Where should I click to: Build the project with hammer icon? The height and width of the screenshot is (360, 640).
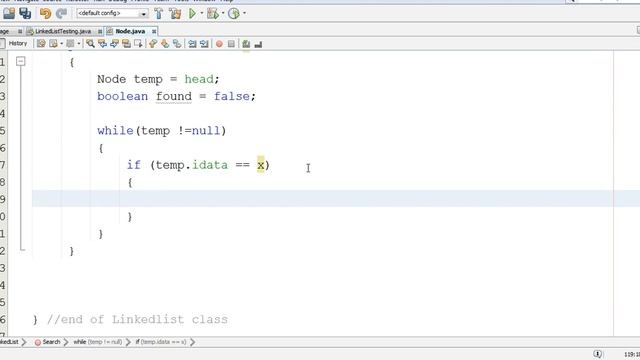(158, 13)
